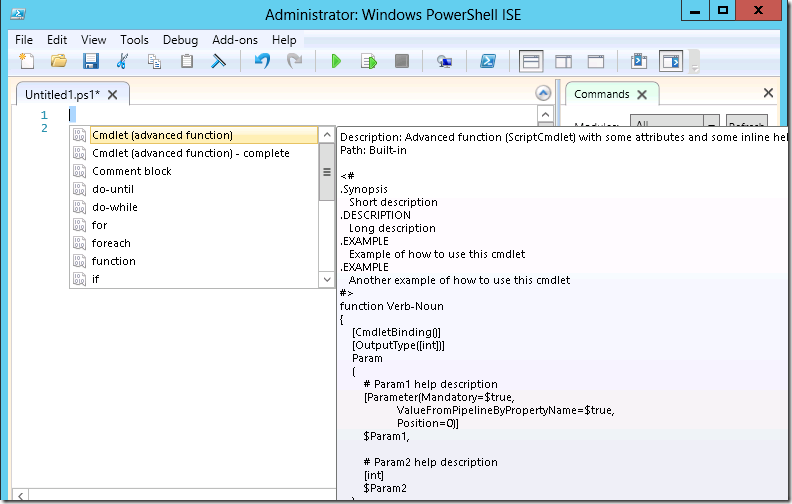
Task: Click line 1 in script editor
Action: [303, 115]
